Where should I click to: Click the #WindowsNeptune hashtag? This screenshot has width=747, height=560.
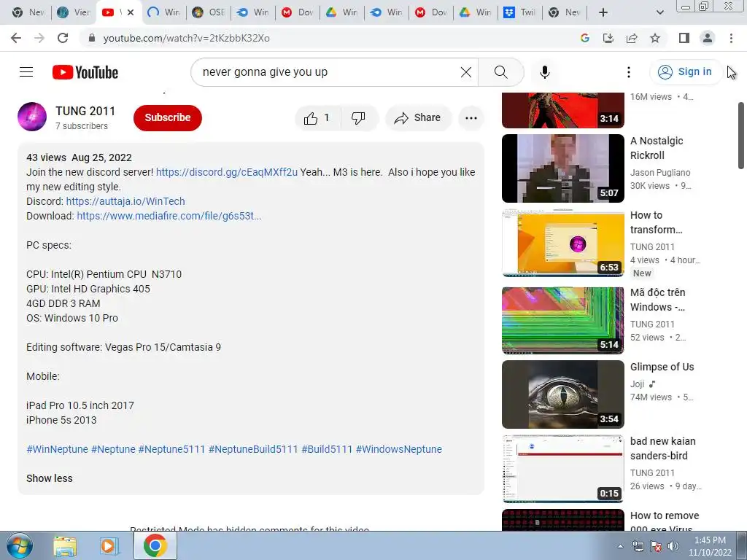(x=399, y=449)
